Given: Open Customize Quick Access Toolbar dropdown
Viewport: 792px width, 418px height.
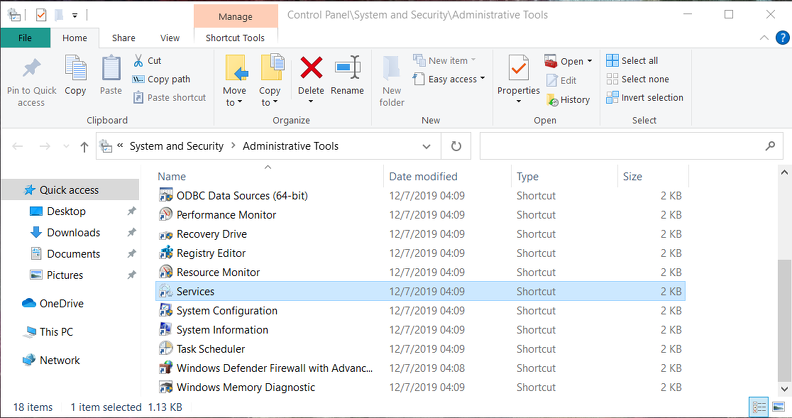Looking at the screenshot, I should [x=75, y=16].
